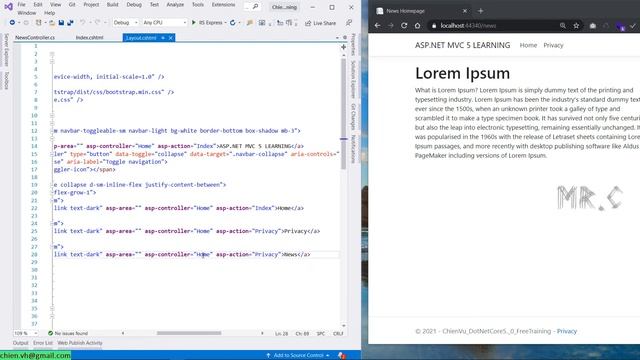
Task: Open the Web Publish Activity tab
Action: click(x=80, y=343)
